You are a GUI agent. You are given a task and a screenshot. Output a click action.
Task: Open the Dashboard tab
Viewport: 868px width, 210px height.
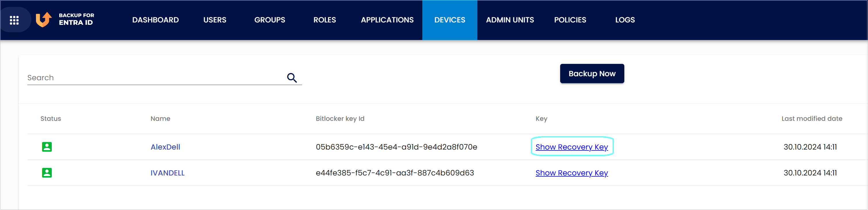[155, 20]
